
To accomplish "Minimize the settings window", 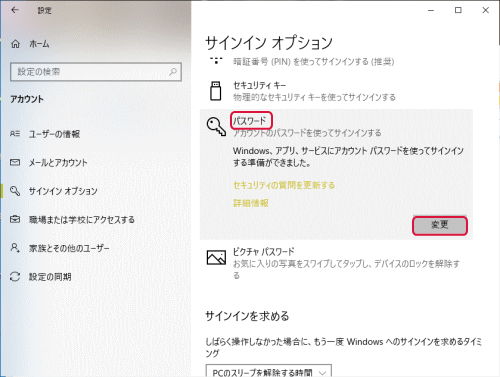I will click(431, 10).
